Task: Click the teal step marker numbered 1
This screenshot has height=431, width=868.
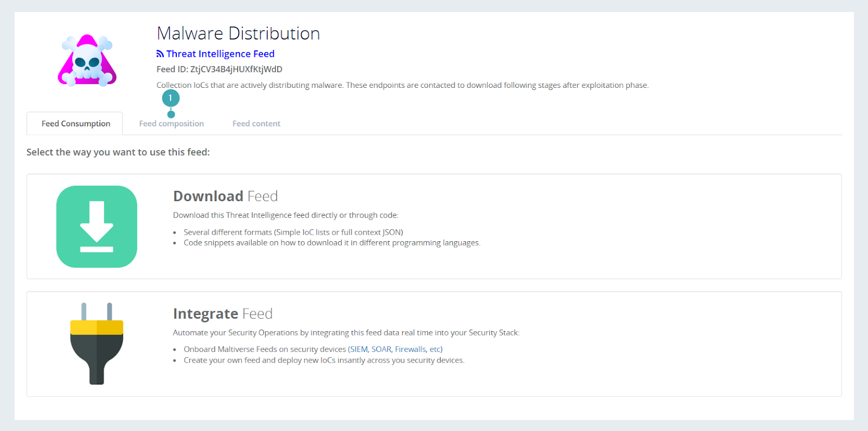Action: 170,98
